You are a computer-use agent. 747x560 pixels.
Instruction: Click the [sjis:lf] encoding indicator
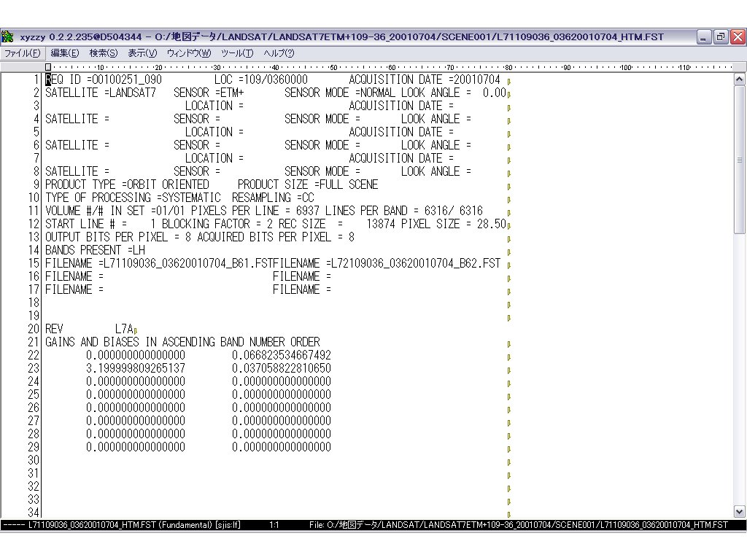click(228, 525)
